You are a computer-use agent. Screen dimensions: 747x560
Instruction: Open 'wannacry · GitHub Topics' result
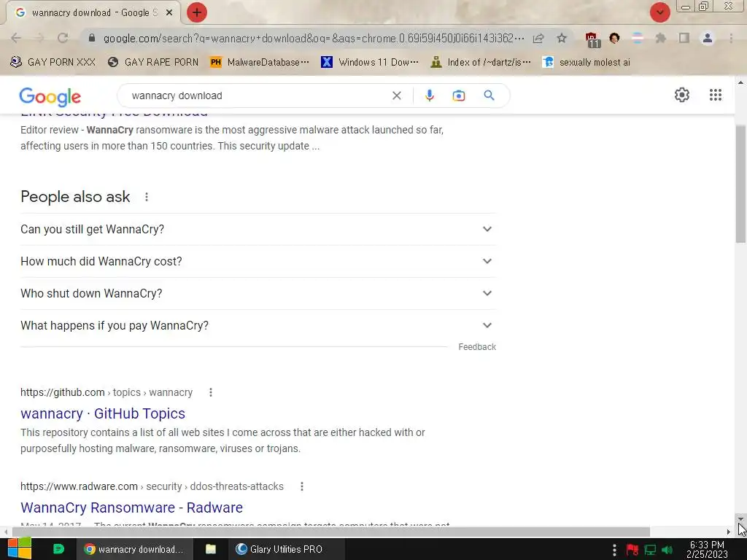(103, 413)
